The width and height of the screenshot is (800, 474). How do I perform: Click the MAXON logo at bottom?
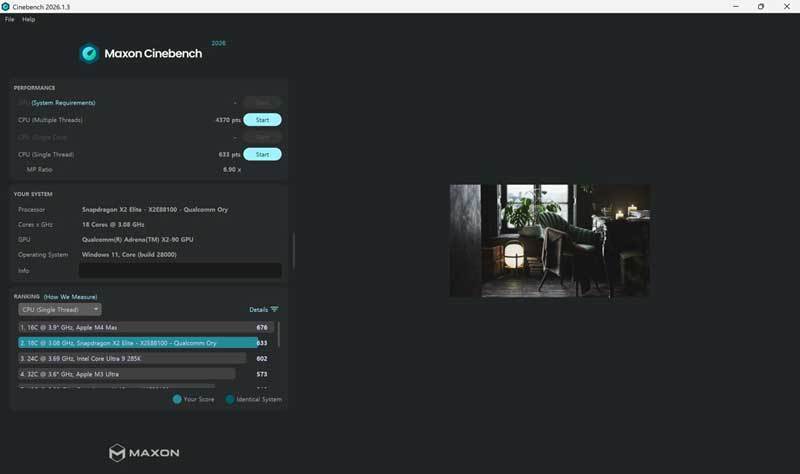coord(144,453)
